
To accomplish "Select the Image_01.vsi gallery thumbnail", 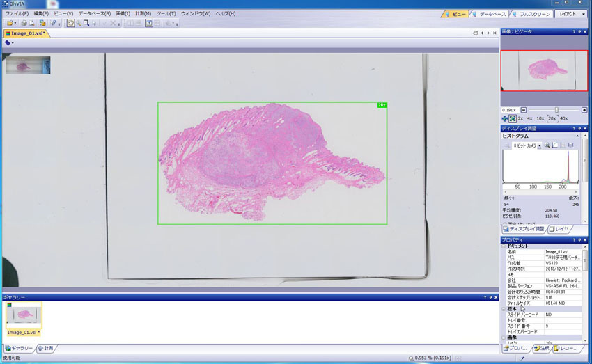I will coord(24,315).
